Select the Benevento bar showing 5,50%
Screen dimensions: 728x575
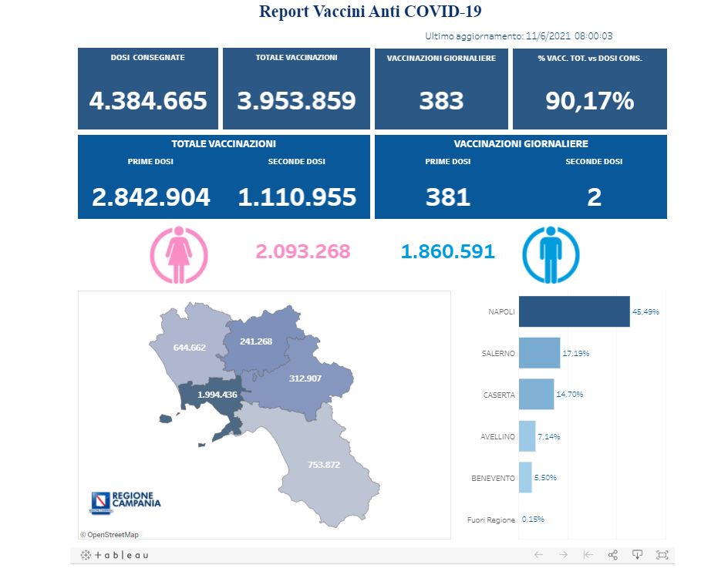(525, 477)
